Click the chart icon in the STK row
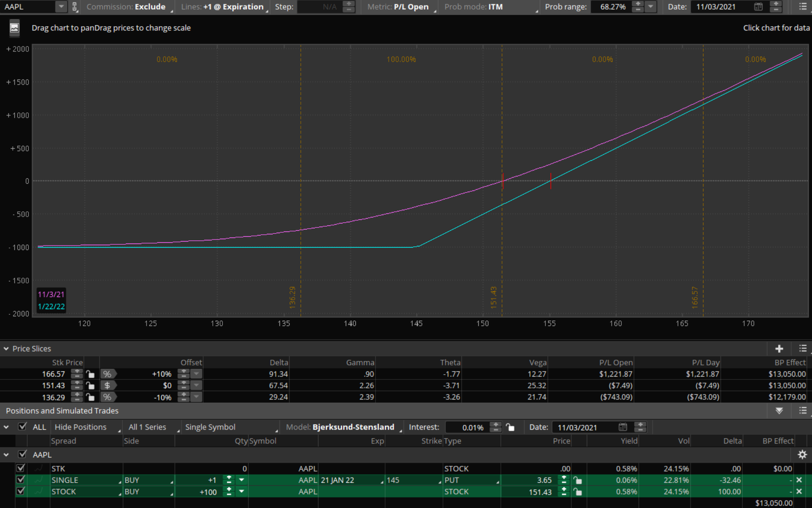 pos(39,469)
